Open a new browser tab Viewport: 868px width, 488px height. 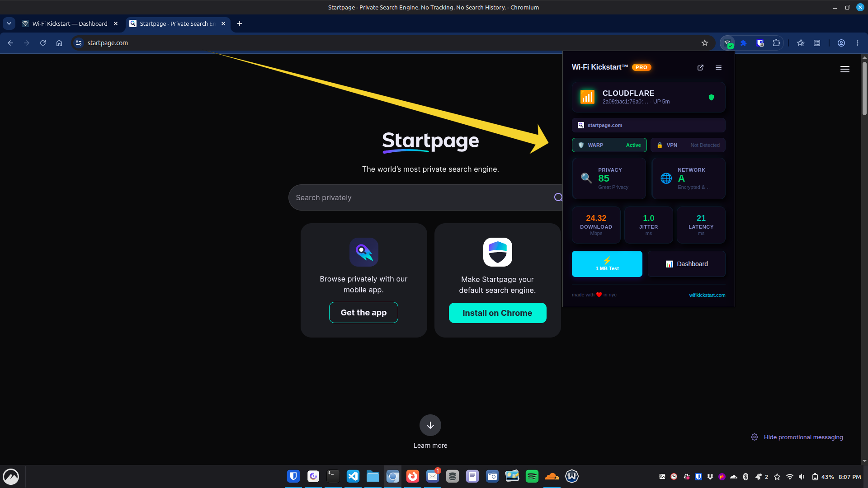pos(240,23)
